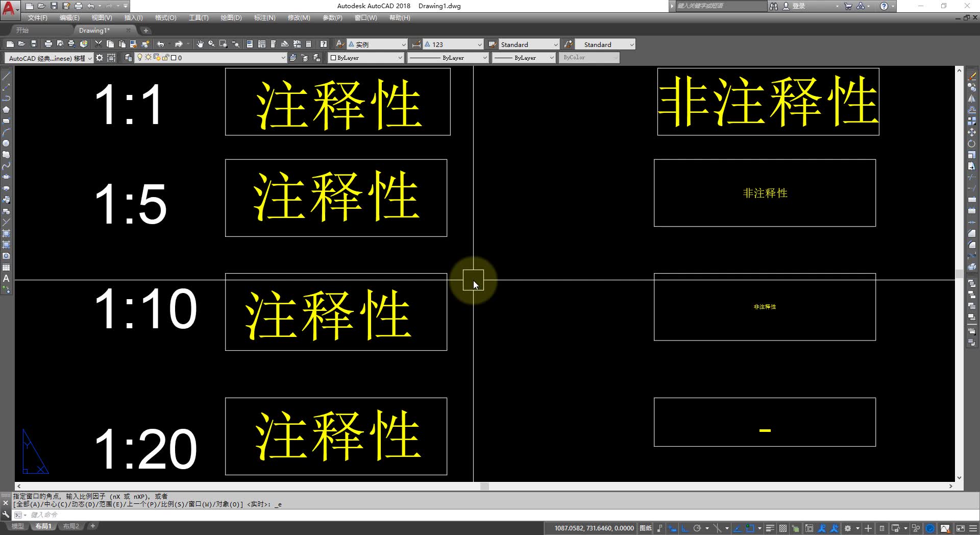Expand the layer dropdown showing layer 0
This screenshot has height=535, width=980.
click(210, 58)
